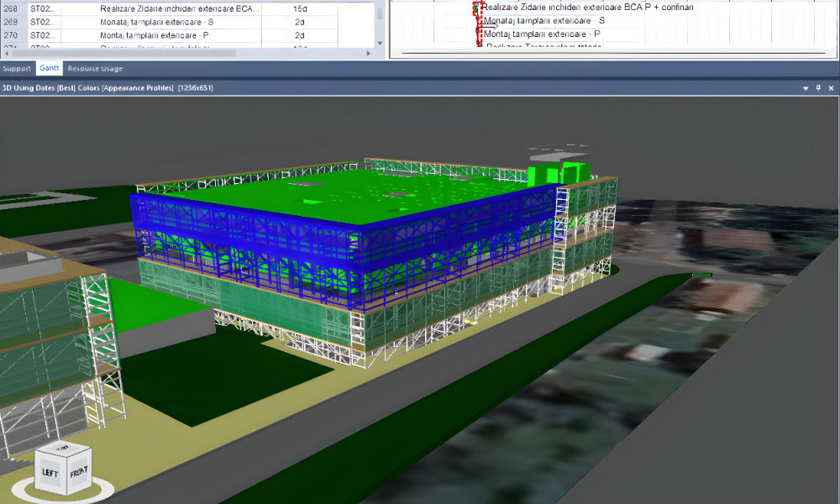Viewport: 840px width, 504px height.
Task: Switch to the Support tab
Action: (x=17, y=68)
